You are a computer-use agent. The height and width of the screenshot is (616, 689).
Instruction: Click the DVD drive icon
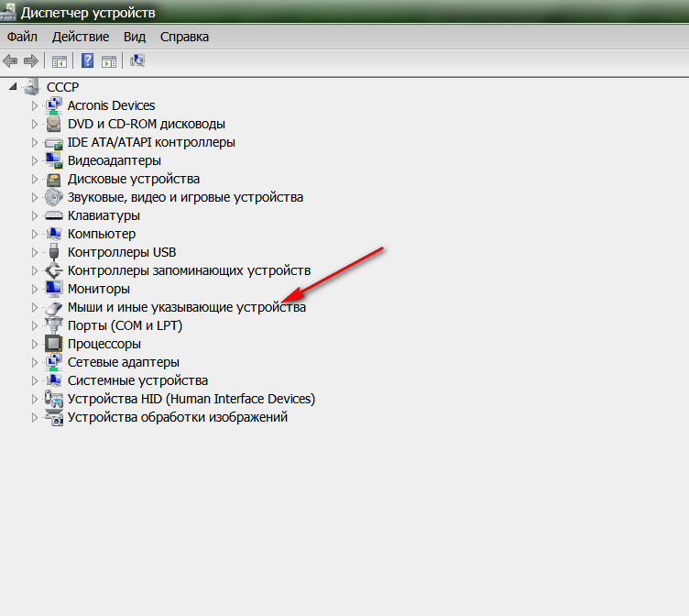(54, 124)
